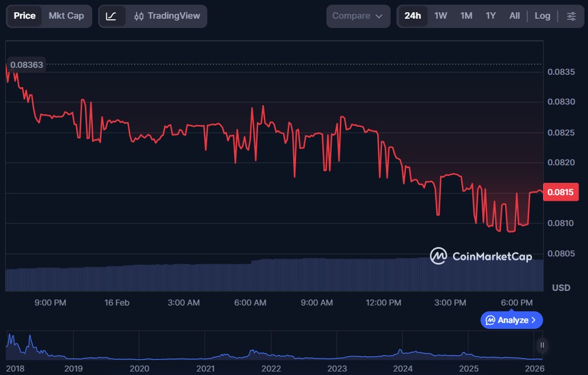Switch to TradingView candlestick chart
This screenshot has height=375, width=588.
[166, 16]
